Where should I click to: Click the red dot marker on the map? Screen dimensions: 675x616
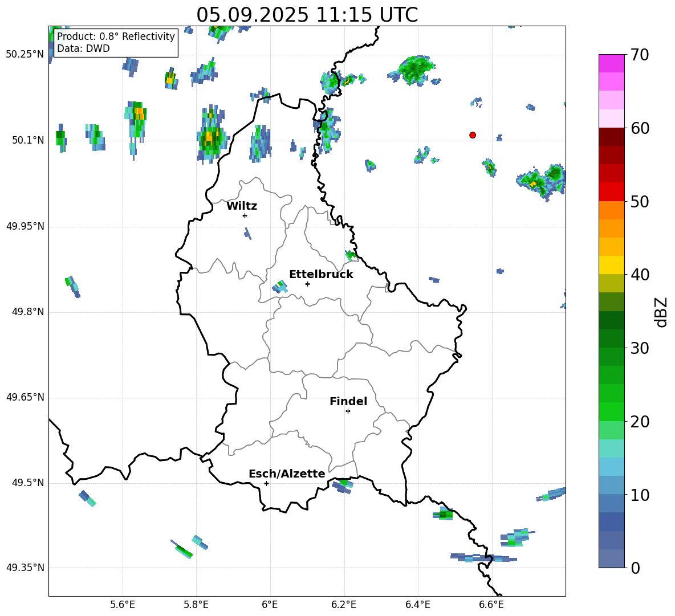point(473,135)
